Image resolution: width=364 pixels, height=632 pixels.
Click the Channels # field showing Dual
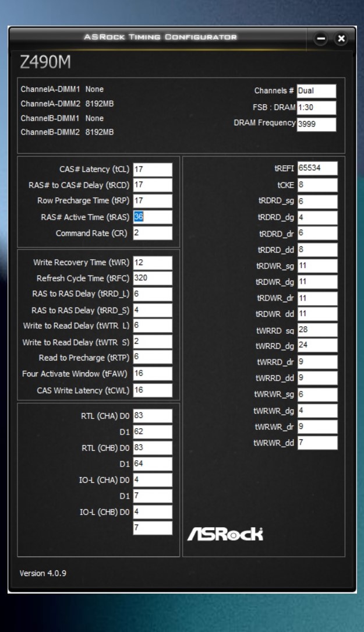316,91
